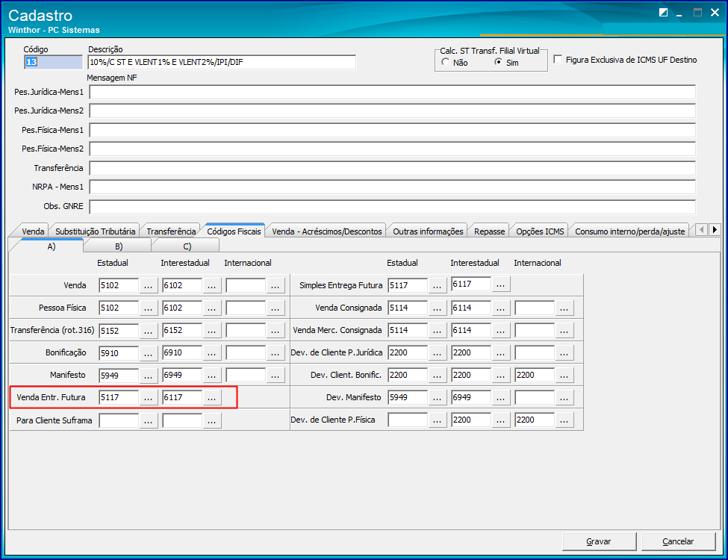This screenshot has width=728, height=560.
Task: Open lookup for Venda Estadual code 5102
Action: 148,285
